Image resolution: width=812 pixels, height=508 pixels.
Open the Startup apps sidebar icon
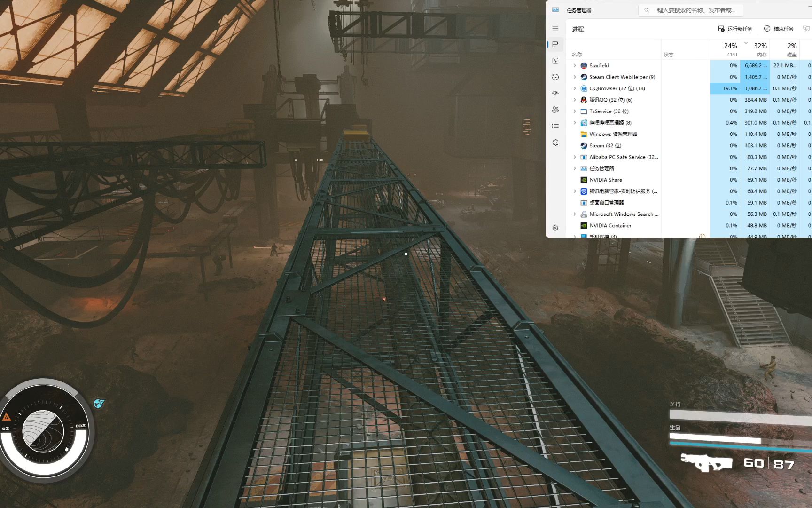(x=555, y=93)
